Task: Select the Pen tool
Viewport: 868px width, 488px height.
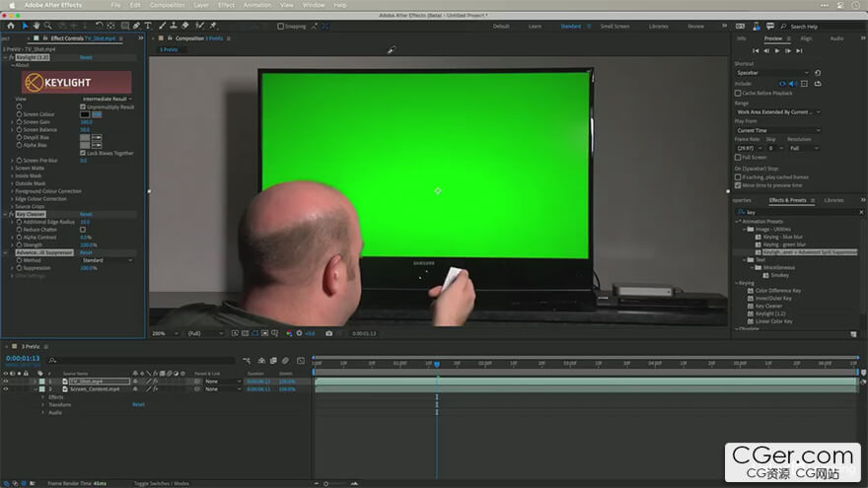Action: tap(136, 26)
